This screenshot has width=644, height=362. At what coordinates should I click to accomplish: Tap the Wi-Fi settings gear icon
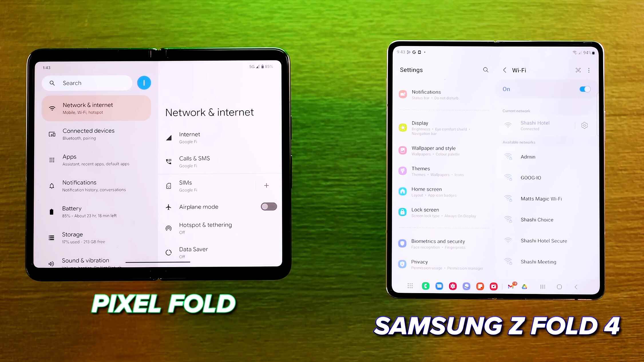pos(585,125)
